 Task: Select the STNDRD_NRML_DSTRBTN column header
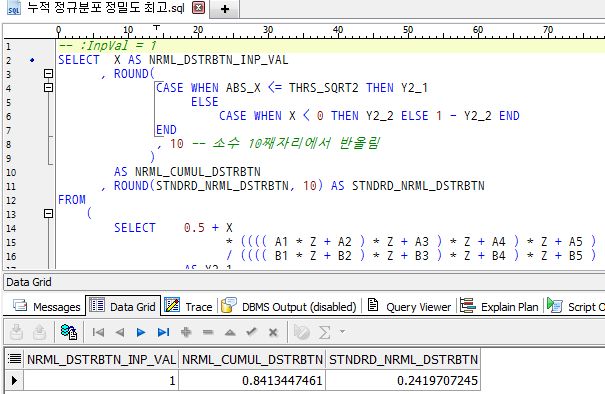tap(403, 359)
